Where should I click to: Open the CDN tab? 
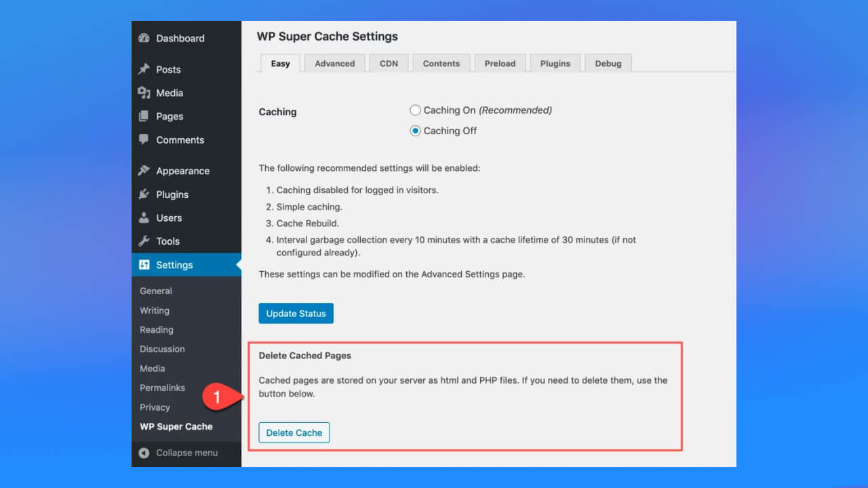(x=389, y=63)
